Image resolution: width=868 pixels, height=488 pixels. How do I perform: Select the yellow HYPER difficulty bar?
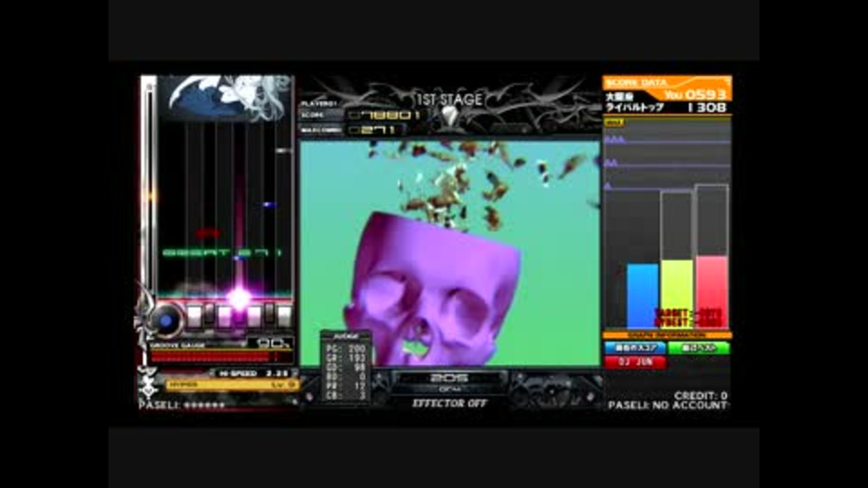231,385
